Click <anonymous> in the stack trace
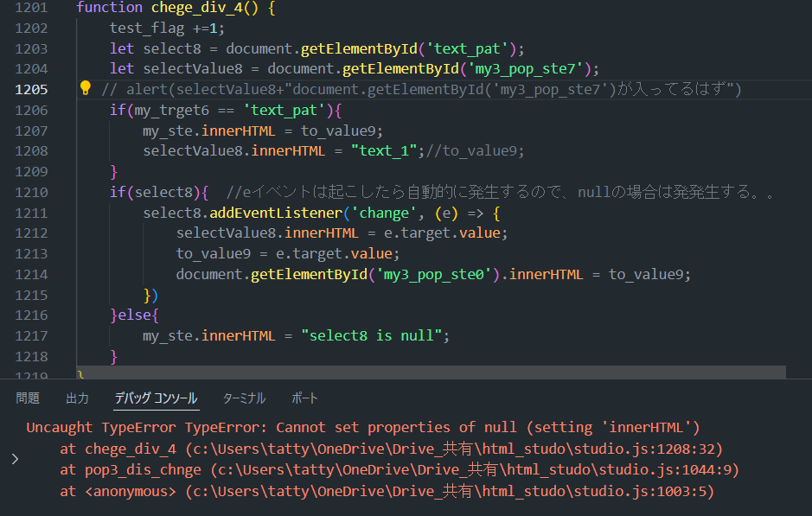The image size is (812, 516). coord(131,491)
